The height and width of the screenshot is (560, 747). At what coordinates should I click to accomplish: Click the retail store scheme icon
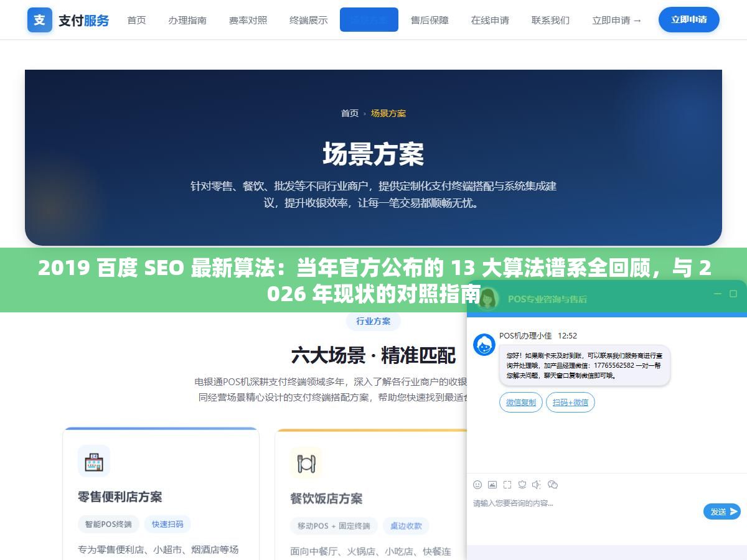point(94,461)
